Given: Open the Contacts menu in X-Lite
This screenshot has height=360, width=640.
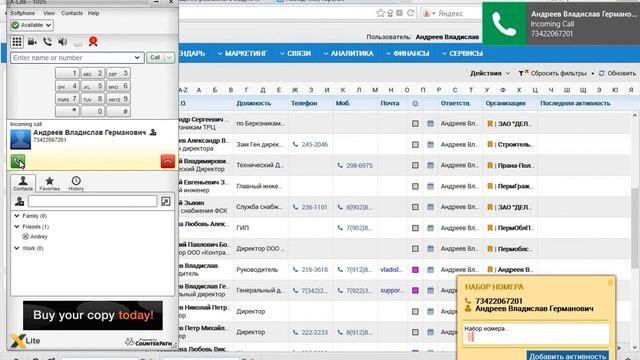Looking at the screenshot, I should pyautogui.click(x=72, y=13).
